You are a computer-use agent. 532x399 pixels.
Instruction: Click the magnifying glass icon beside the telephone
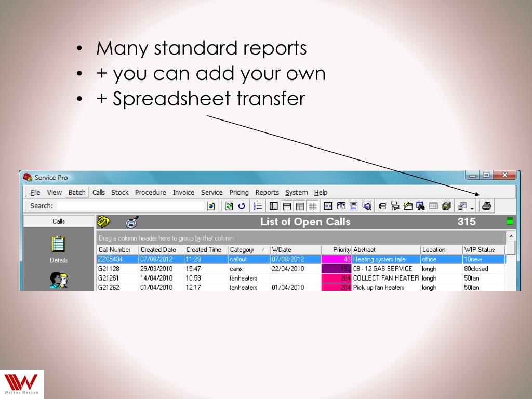click(131, 222)
